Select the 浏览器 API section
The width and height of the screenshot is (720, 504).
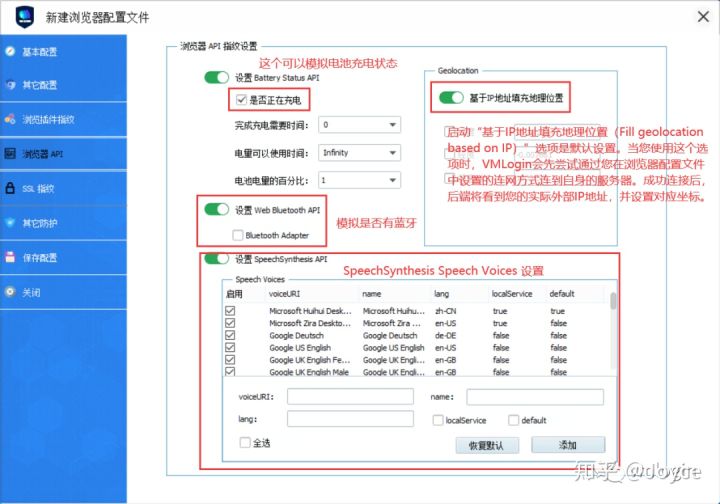[x=63, y=154]
